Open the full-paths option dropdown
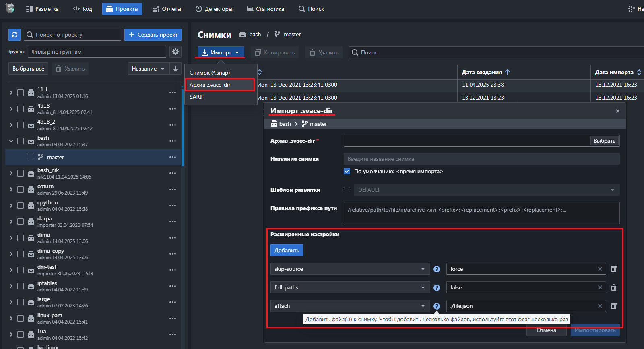Image resolution: width=644 pixels, height=349 pixels. pyautogui.click(x=350, y=287)
